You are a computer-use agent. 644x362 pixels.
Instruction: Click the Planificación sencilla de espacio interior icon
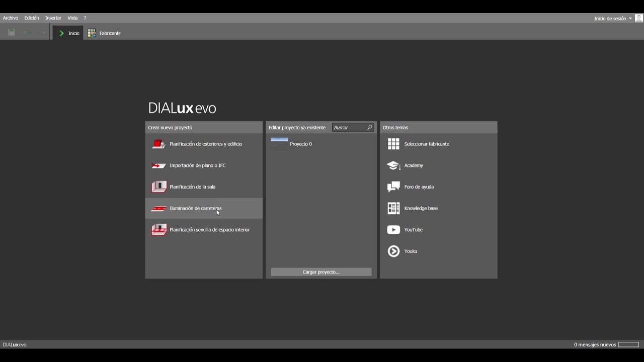point(159,230)
